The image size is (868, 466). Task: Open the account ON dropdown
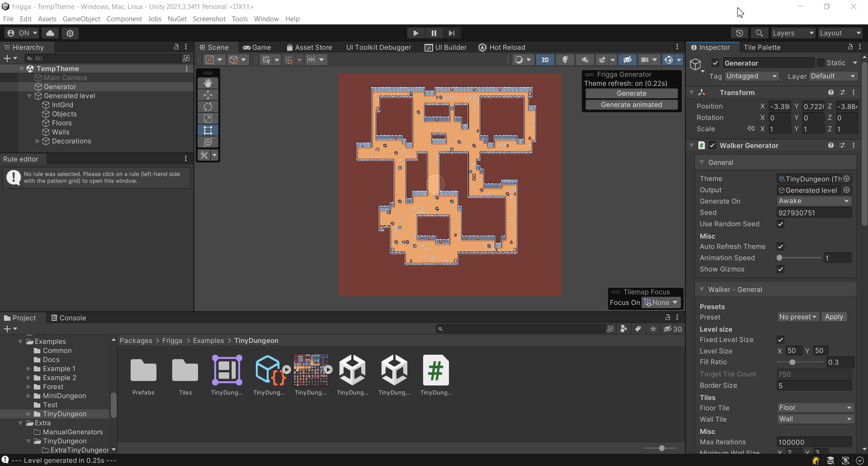(22, 33)
